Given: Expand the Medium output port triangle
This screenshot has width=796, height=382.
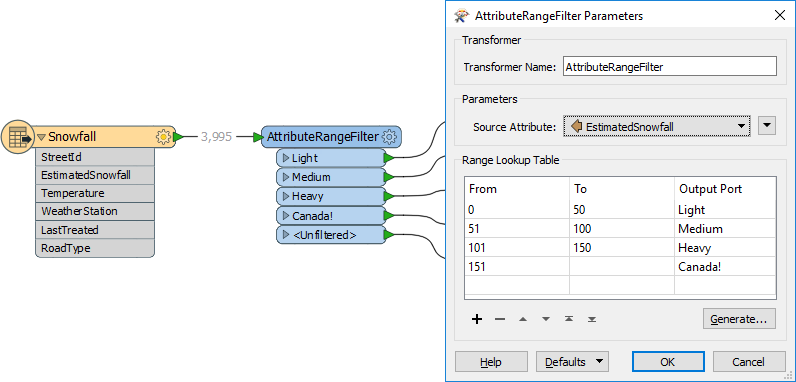Looking at the screenshot, I should (x=286, y=177).
